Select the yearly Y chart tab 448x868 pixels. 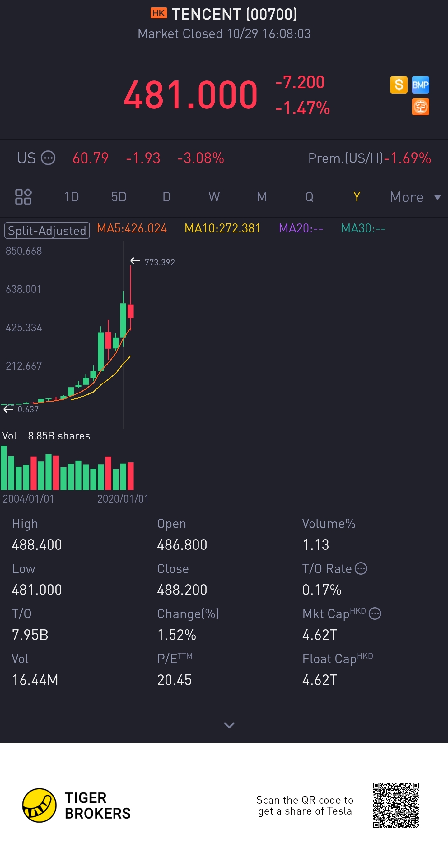point(357,197)
